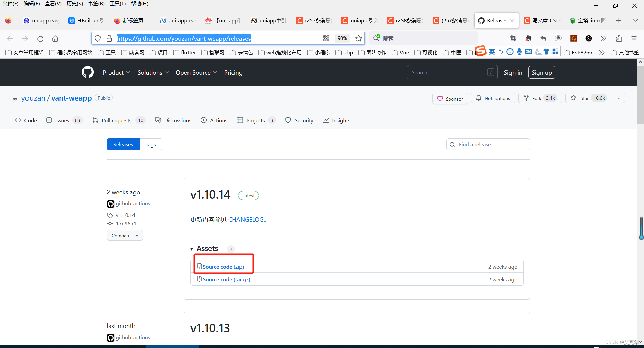Open the extensions puzzle icon
Image resolution: width=644 pixels, height=348 pixels.
pyautogui.click(x=619, y=38)
